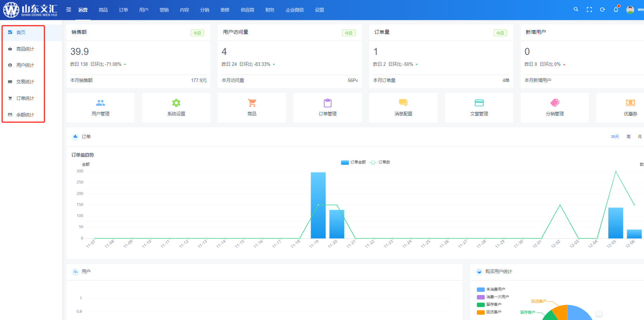Image resolution: width=644 pixels, height=320 pixels.
Task: Open 订单管理 clipboard shortcut
Action: point(328,108)
